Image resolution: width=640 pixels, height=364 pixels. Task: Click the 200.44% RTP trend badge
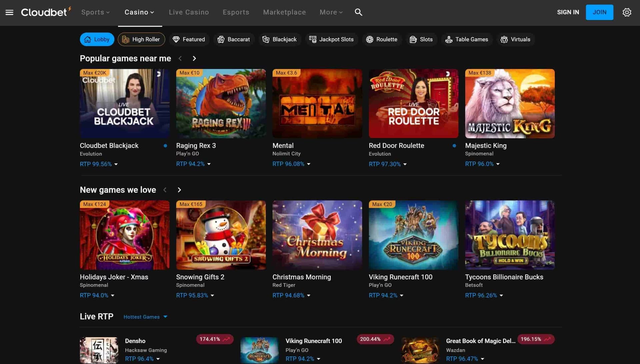pyautogui.click(x=375, y=339)
